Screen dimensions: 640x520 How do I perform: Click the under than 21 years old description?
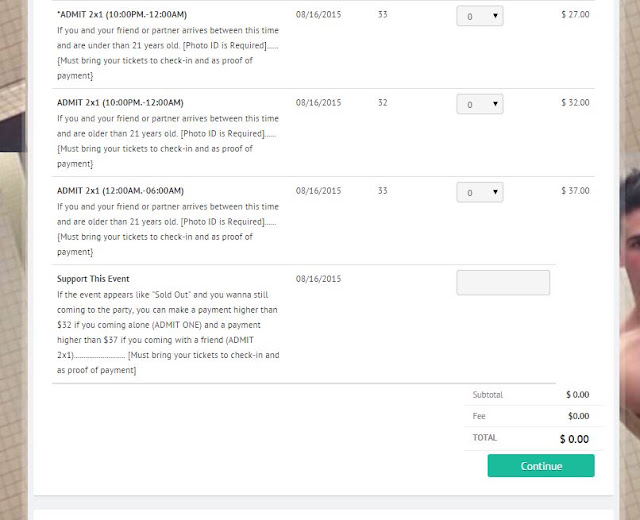coord(168,53)
